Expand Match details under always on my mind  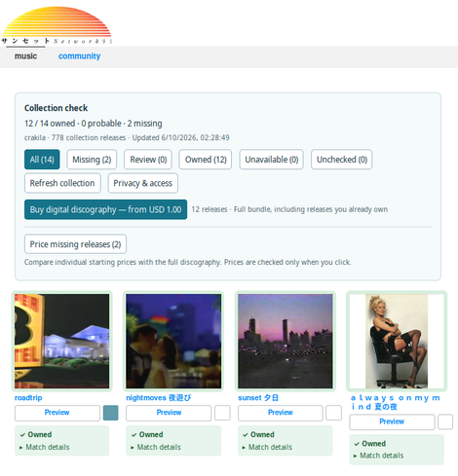(x=379, y=456)
